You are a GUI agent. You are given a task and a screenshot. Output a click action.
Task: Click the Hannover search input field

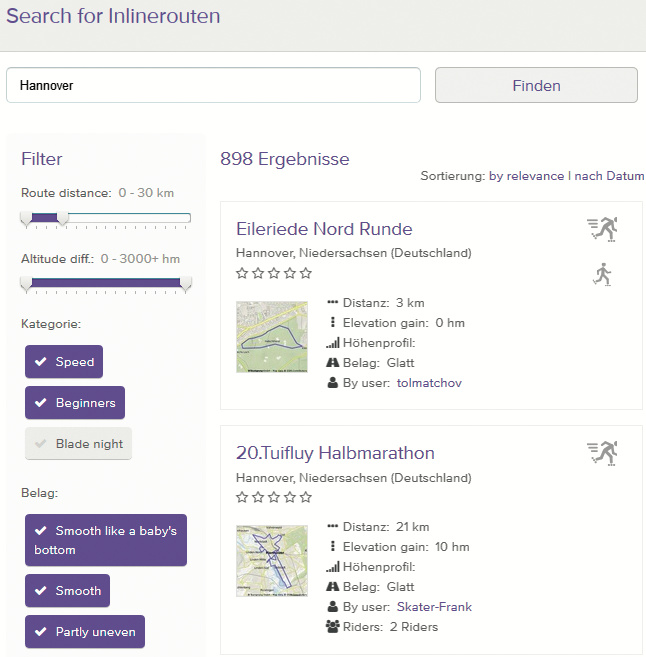(213, 85)
